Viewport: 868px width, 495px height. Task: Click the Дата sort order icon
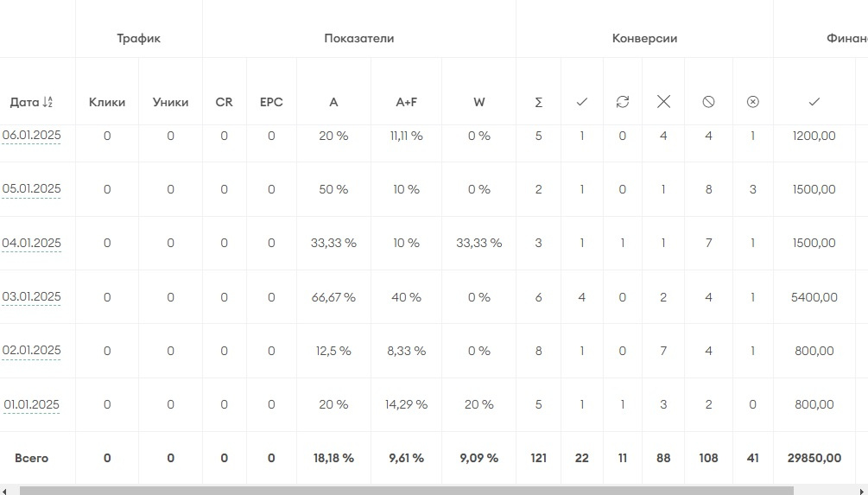[48, 102]
